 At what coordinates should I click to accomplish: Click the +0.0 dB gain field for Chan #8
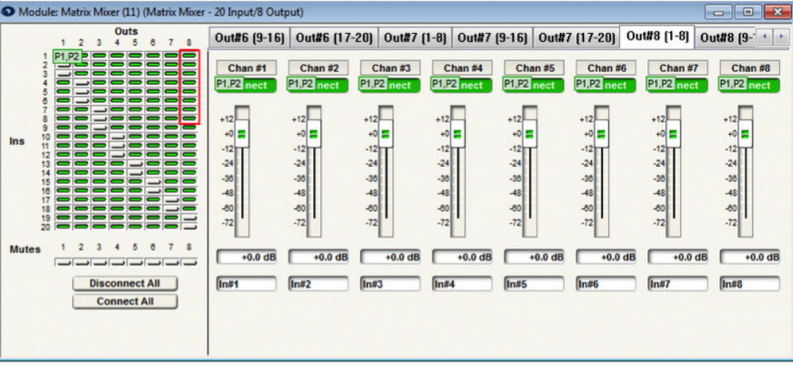(750, 257)
